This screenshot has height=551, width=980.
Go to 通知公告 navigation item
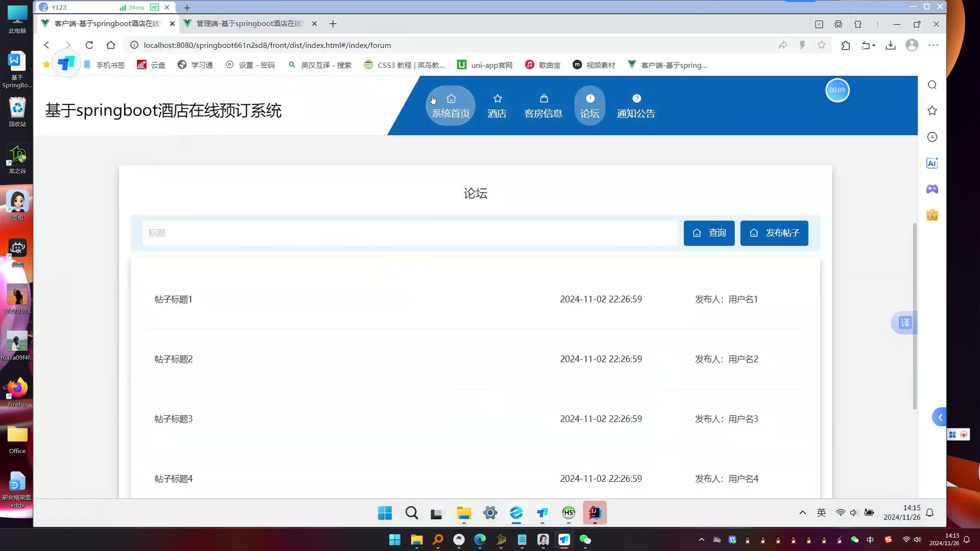point(636,106)
